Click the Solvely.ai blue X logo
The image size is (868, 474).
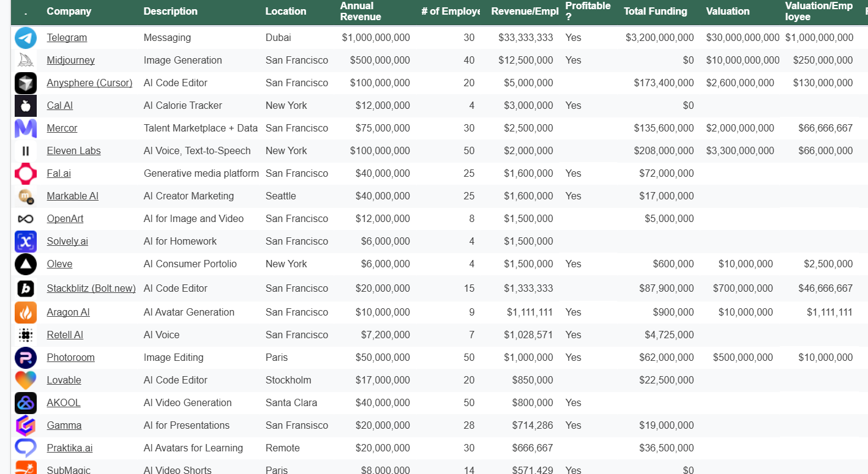click(x=26, y=242)
